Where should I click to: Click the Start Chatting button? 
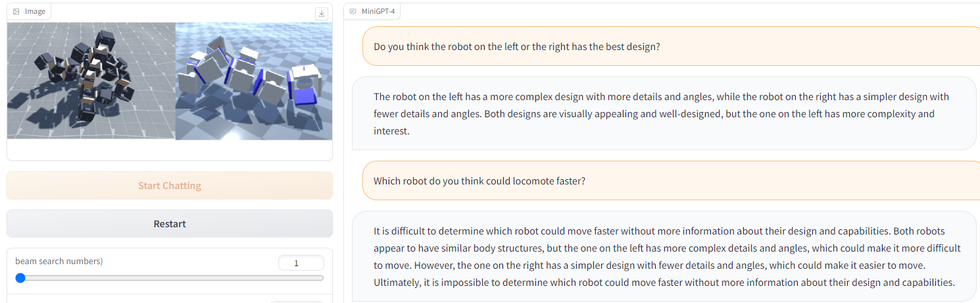coord(170,186)
